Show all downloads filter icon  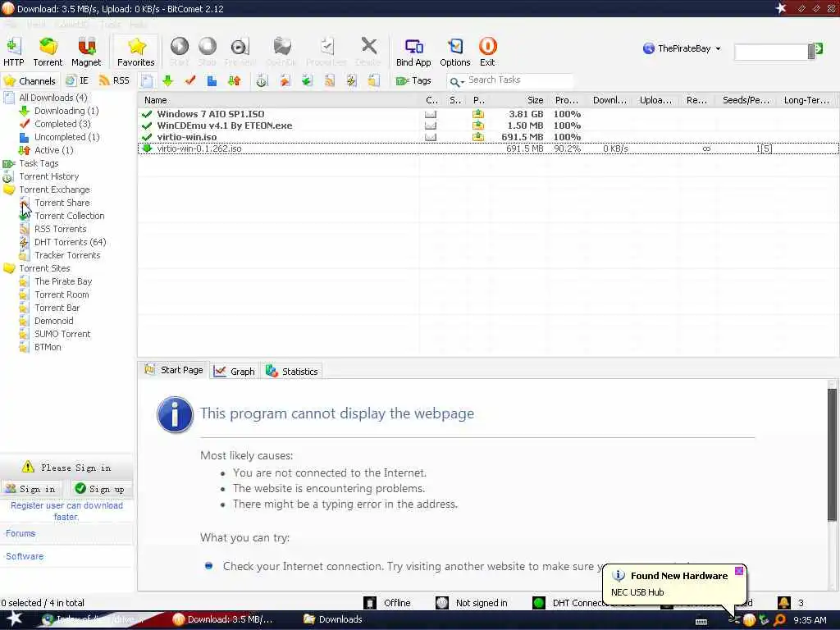coord(148,81)
